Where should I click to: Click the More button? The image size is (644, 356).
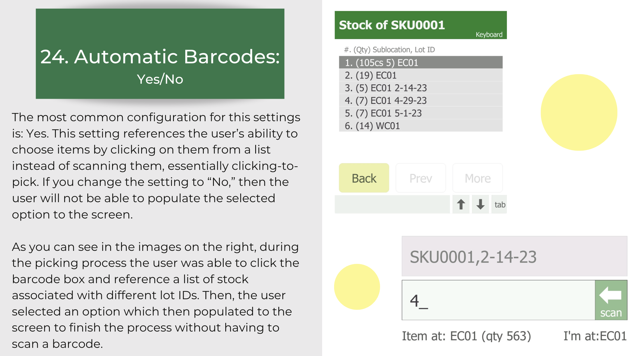[477, 178]
